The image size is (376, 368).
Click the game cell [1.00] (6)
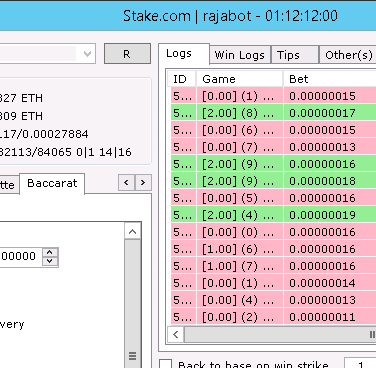click(x=240, y=249)
